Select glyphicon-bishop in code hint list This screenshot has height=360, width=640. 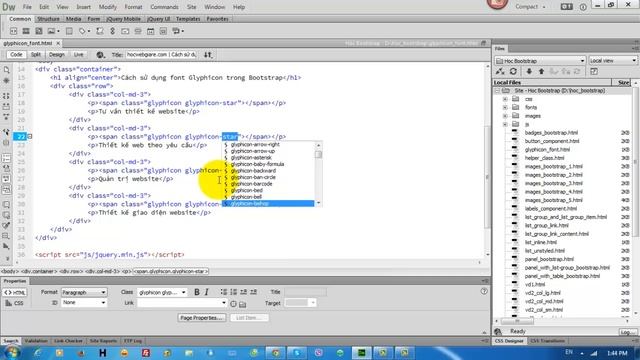(268, 203)
